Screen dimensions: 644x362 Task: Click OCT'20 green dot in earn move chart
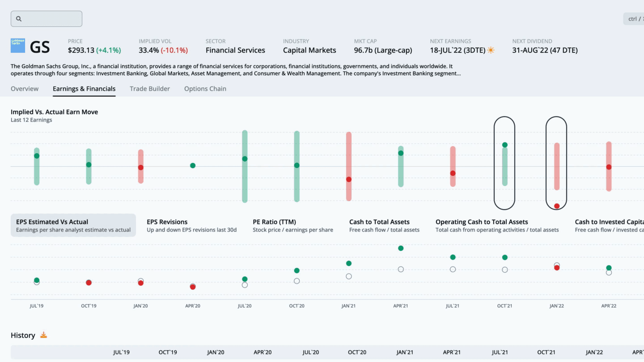pos(297,165)
